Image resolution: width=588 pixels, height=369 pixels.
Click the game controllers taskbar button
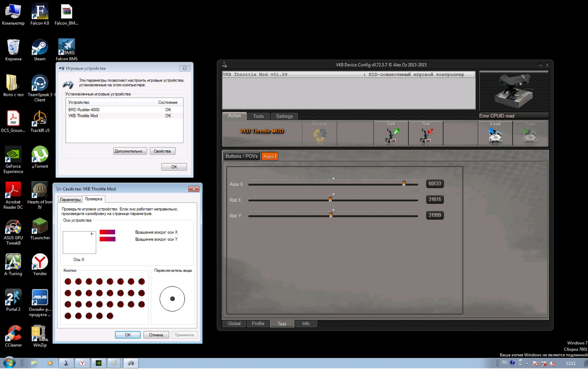pos(131,363)
